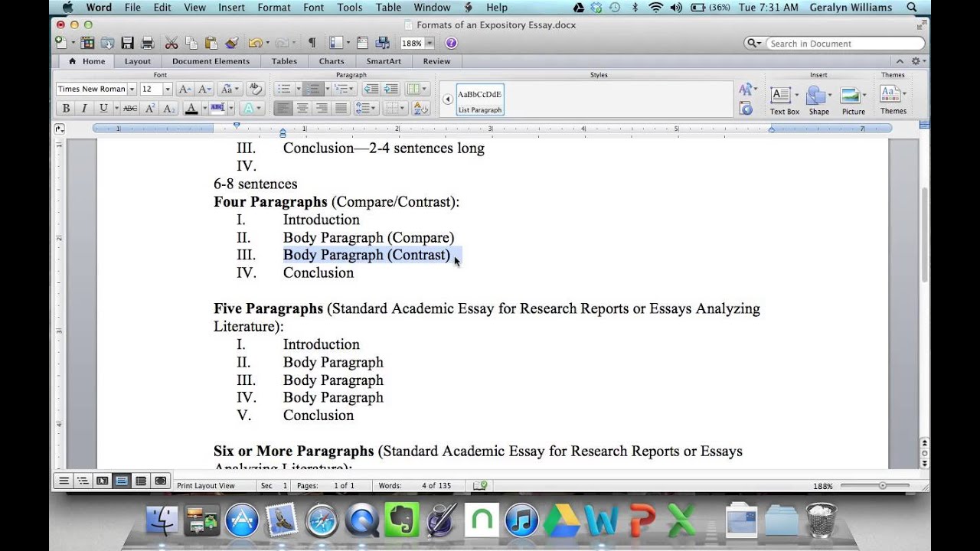Screen dimensions: 980x551
Task: Create a new blank document
Action: (x=61, y=43)
